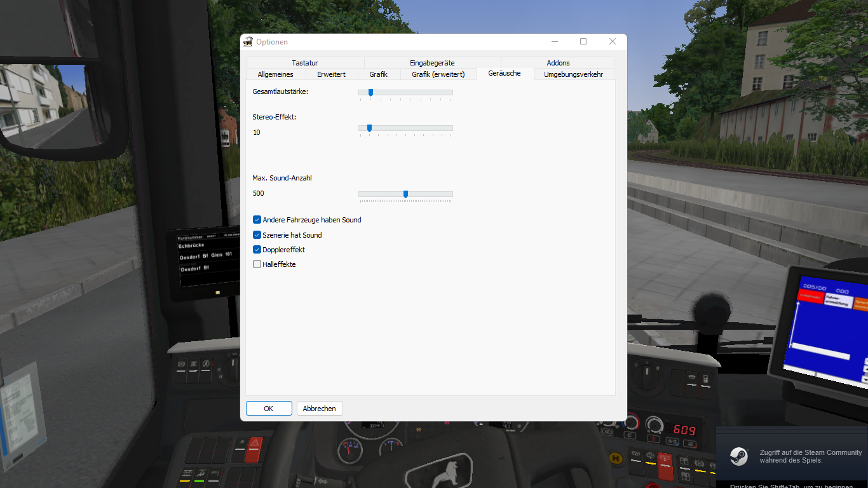Enable the Halleffekte checkbox
Viewport: 868px width, 488px height.
point(257,264)
